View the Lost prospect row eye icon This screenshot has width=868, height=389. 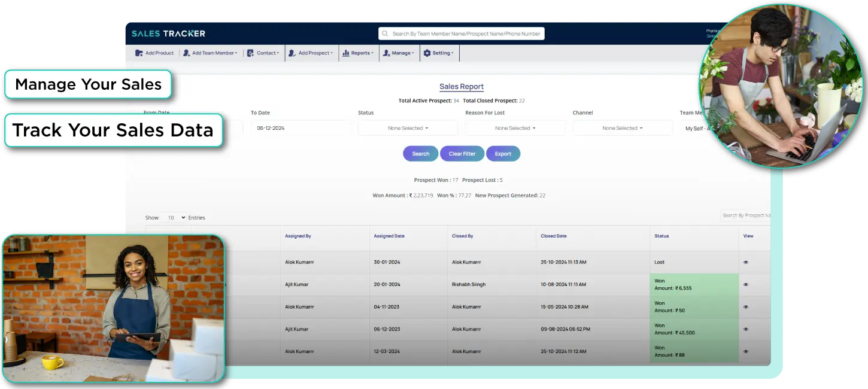[x=746, y=262]
